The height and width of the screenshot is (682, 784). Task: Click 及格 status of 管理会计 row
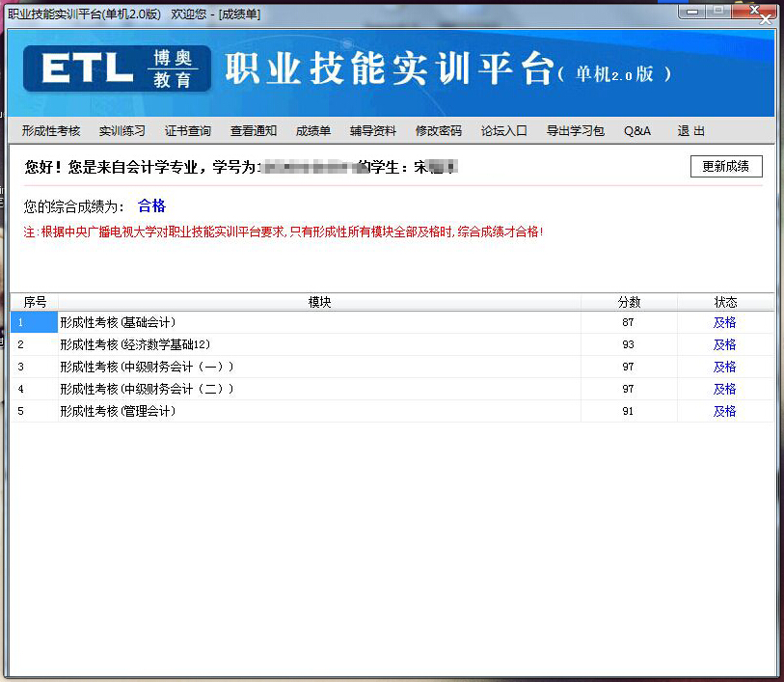(724, 411)
